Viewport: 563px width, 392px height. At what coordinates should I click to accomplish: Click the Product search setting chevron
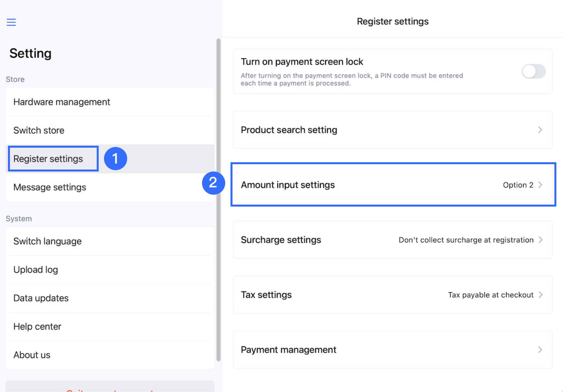540,130
